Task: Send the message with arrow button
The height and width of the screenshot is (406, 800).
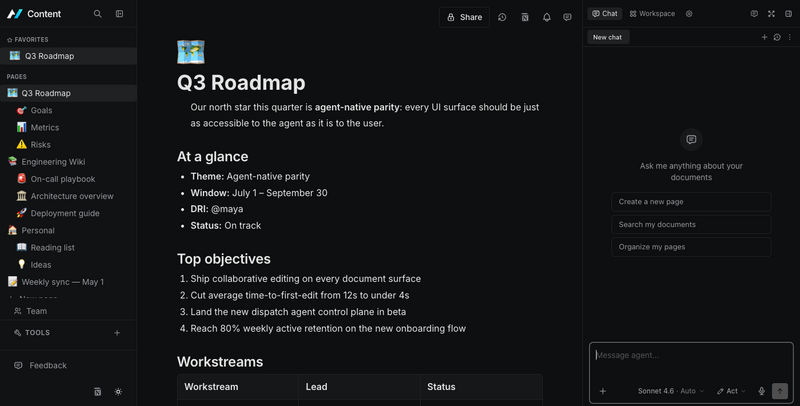Action: tap(780, 391)
